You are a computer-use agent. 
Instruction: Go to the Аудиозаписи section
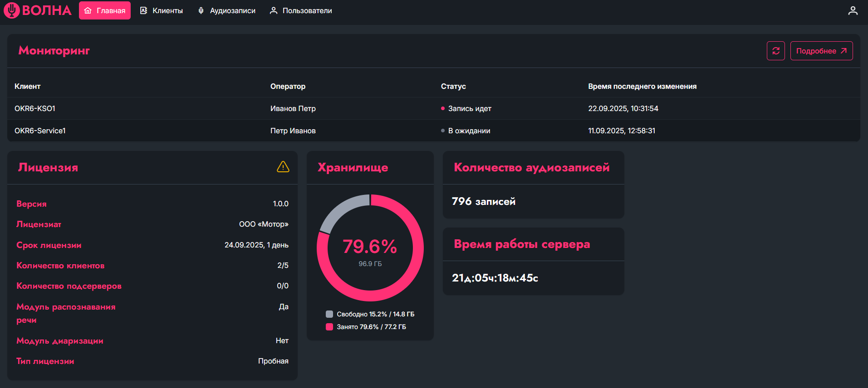pos(232,11)
